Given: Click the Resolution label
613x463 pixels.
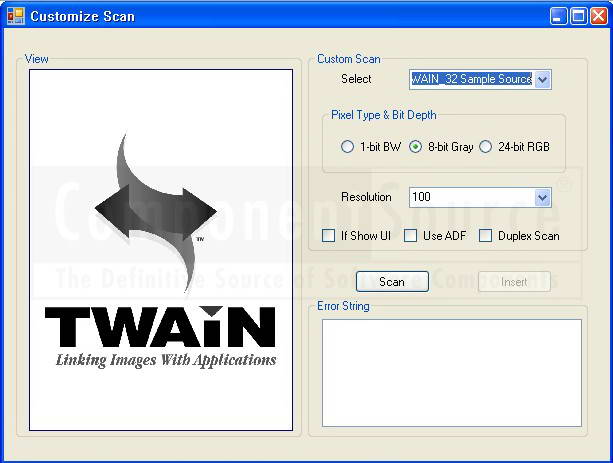Looking at the screenshot, I should [366, 197].
